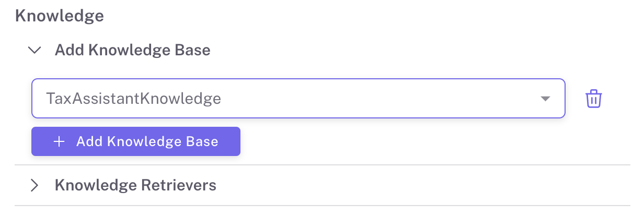Delete the TaxAssistantKnowledge knowledge base entry
The height and width of the screenshot is (216, 644).
(x=593, y=99)
